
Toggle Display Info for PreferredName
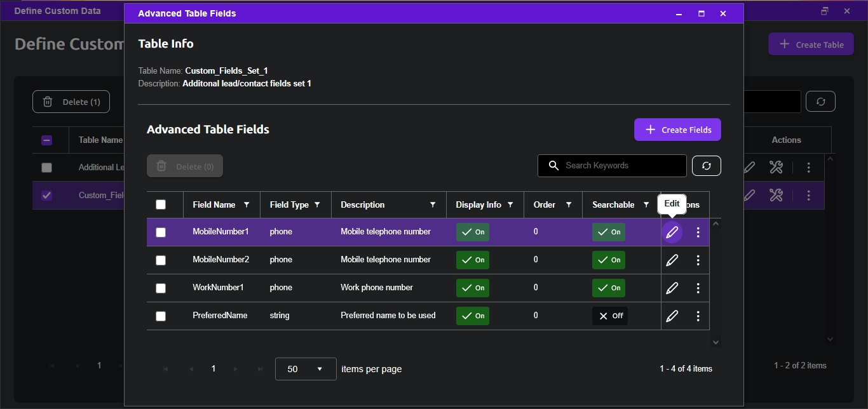[473, 316]
